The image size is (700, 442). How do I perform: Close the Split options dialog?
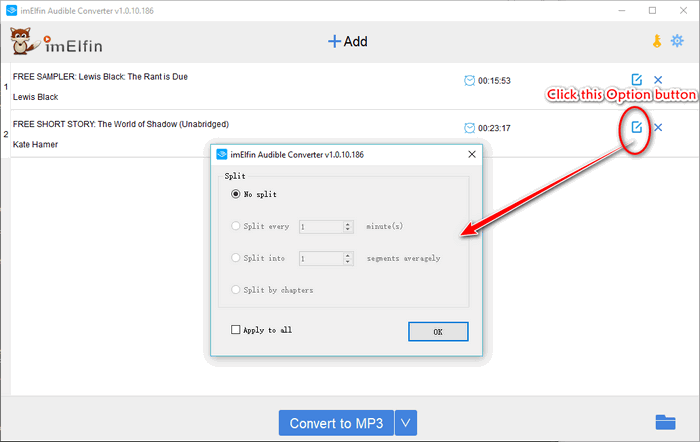[472, 154]
